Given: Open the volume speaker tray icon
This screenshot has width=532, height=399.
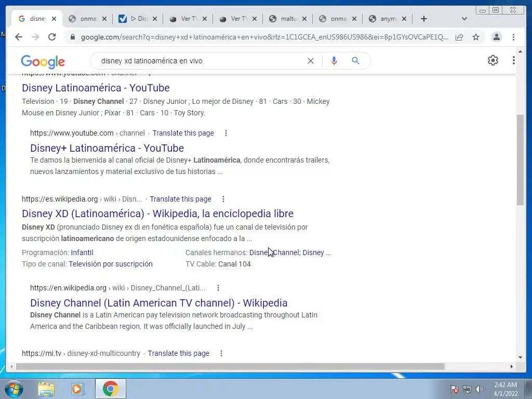Looking at the screenshot, I should click(480, 389).
